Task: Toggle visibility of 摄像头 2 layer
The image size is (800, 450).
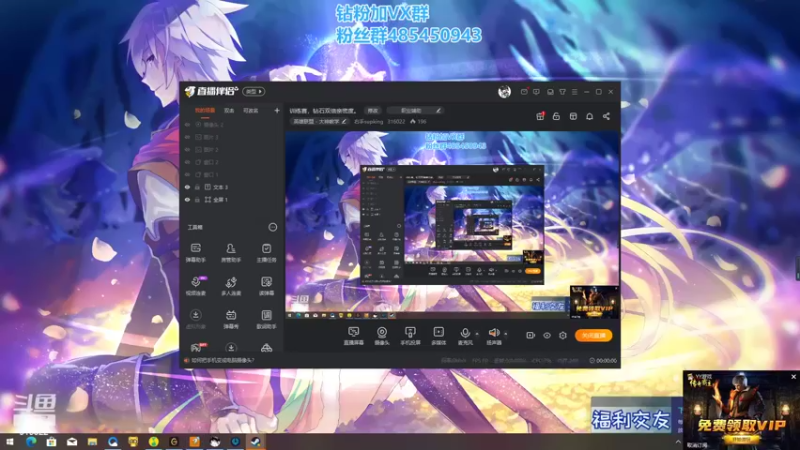Action: [x=187, y=124]
